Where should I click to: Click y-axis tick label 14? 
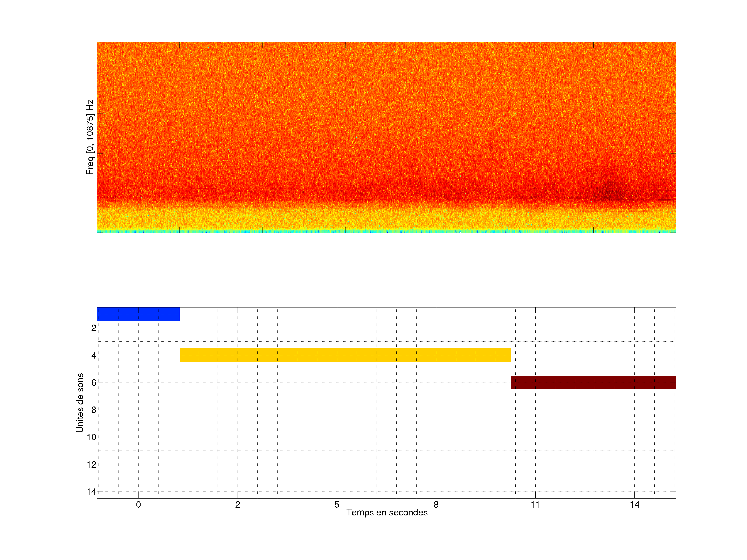92,492
